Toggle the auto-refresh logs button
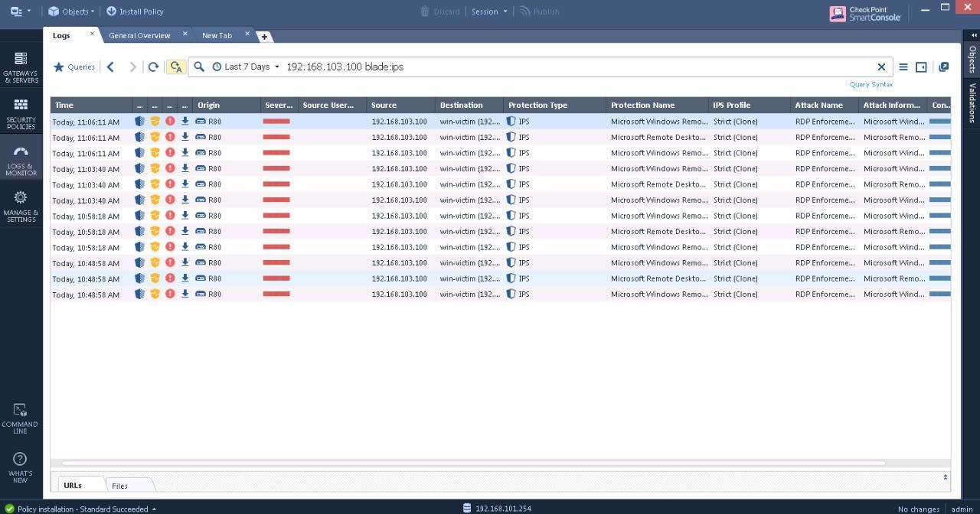980x514 pixels. [x=176, y=67]
